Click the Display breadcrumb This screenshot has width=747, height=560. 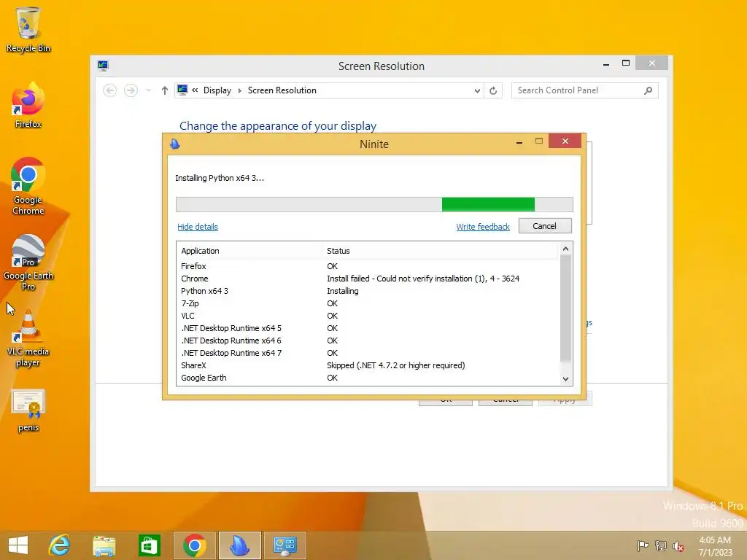pyautogui.click(x=217, y=90)
